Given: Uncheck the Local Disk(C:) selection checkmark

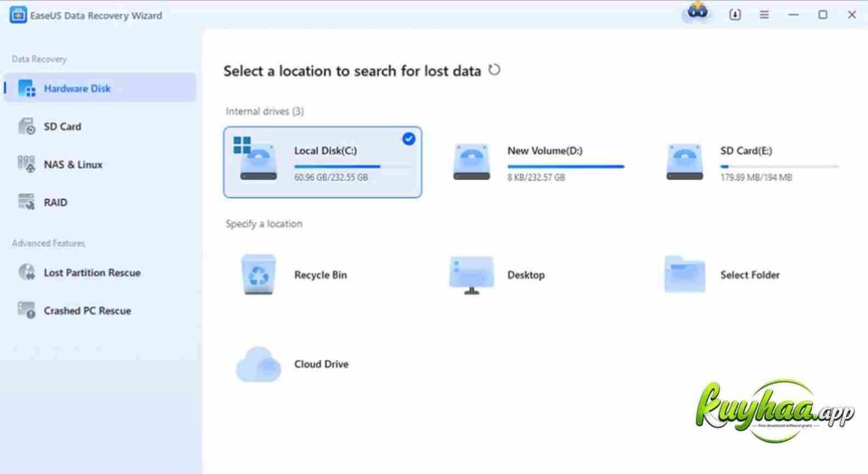Looking at the screenshot, I should pos(409,139).
